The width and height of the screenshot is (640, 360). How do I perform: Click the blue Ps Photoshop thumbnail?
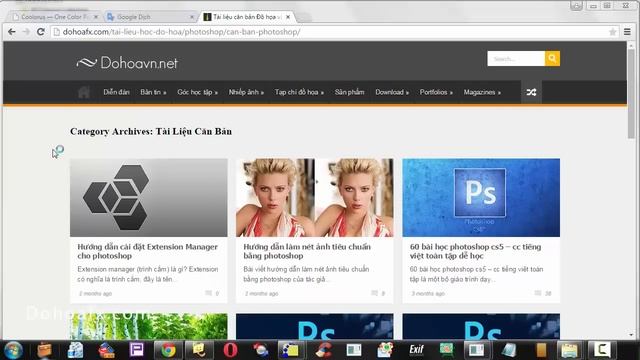coord(481,198)
